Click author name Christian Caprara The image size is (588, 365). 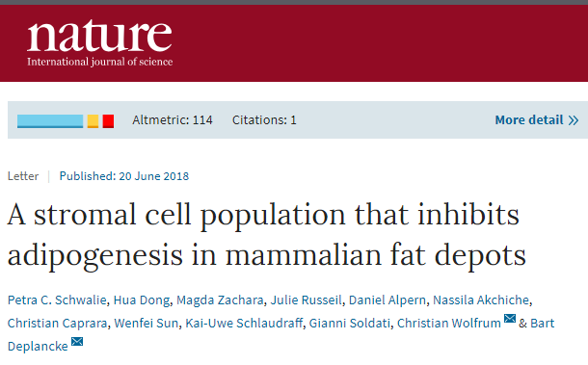coord(58,323)
